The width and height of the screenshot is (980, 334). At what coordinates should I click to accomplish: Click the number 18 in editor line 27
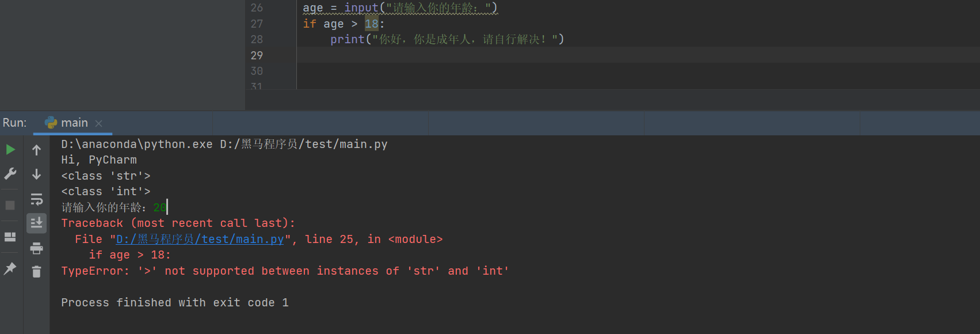372,24
